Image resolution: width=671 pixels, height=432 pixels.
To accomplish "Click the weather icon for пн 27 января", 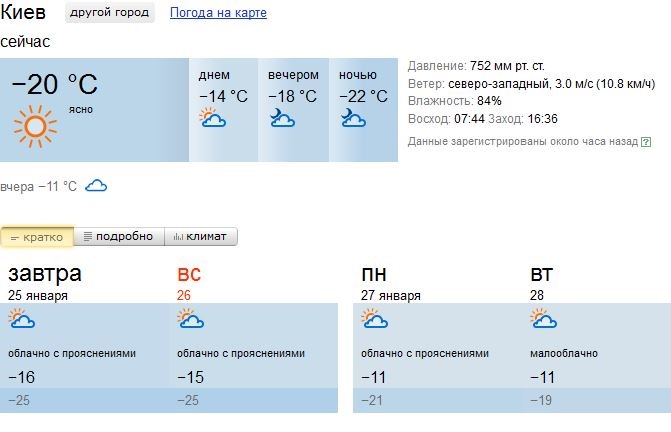I will point(374,318).
